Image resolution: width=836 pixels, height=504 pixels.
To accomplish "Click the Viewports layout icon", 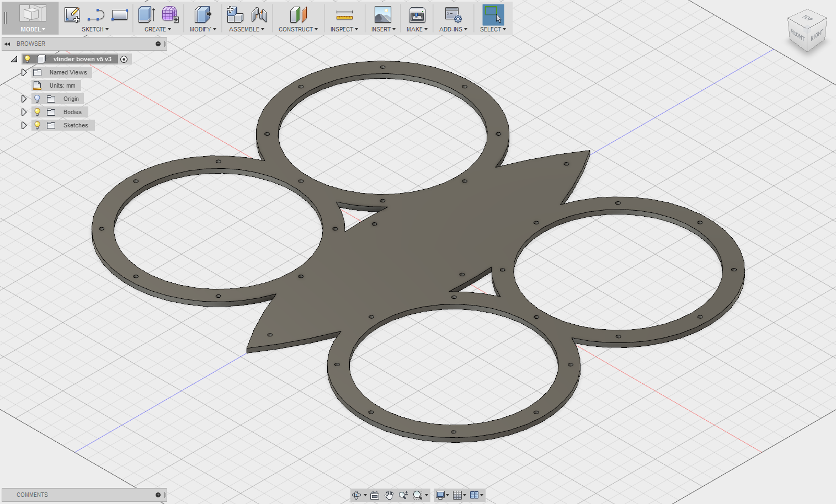I will point(474,495).
